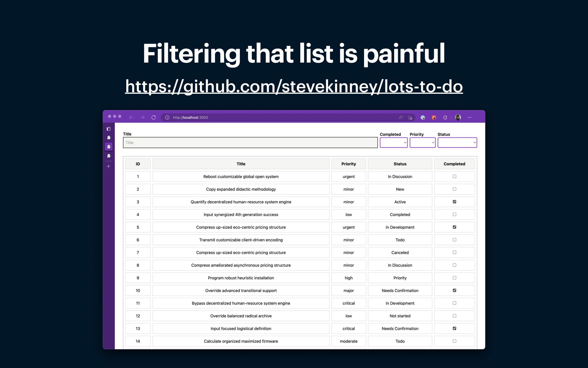This screenshot has height=368, width=588.
Task: Click the browser back arrow
Action: point(131,117)
